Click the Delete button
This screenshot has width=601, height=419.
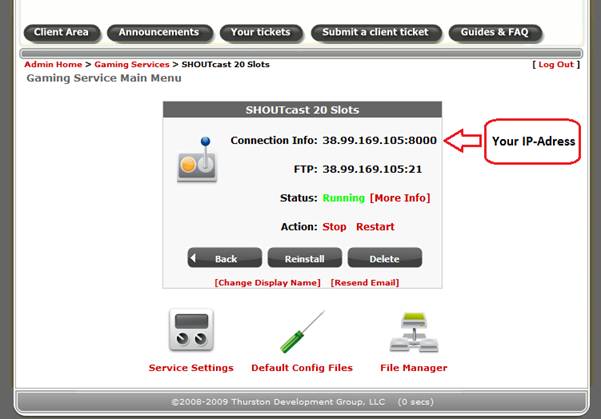pos(385,258)
